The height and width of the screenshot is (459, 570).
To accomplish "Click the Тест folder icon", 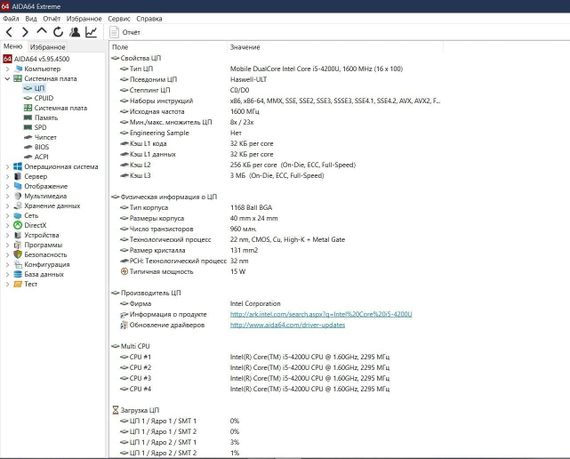I will click(x=18, y=284).
